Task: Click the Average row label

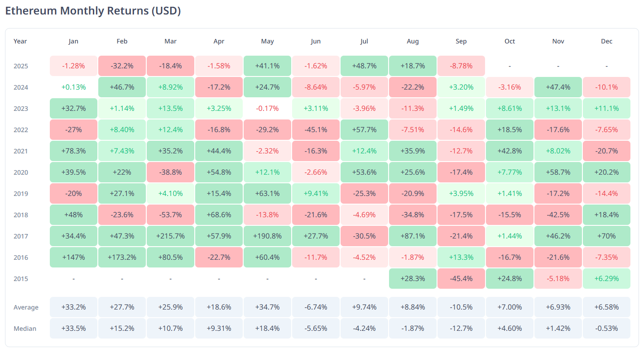Action: (x=26, y=307)
